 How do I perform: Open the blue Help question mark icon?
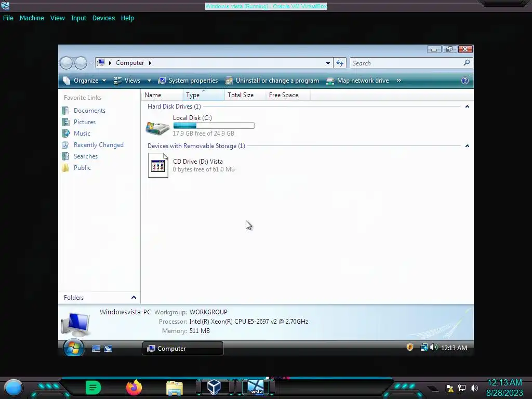point(465,81)
